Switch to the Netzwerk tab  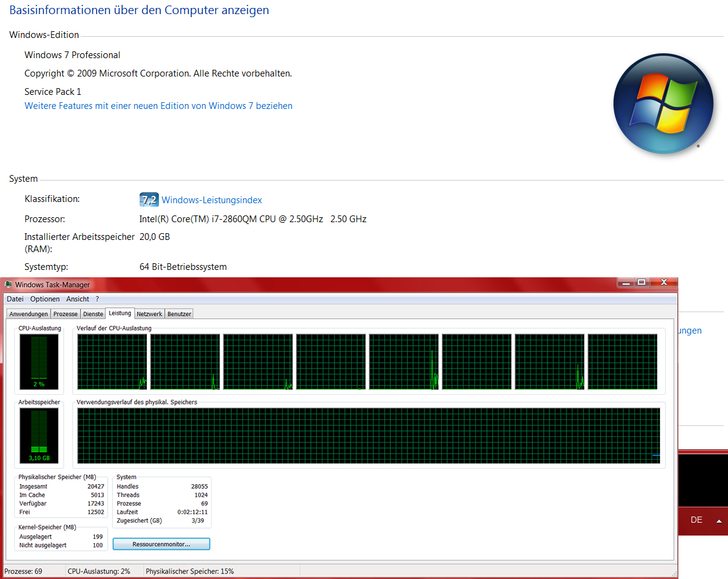pyautogui.click(x=149, y=314)
